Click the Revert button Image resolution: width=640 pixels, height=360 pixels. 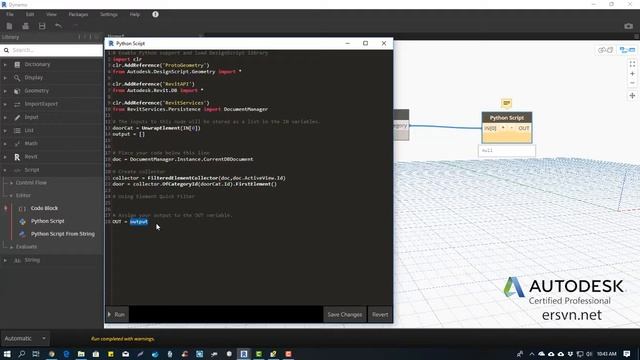pos(380,314)
